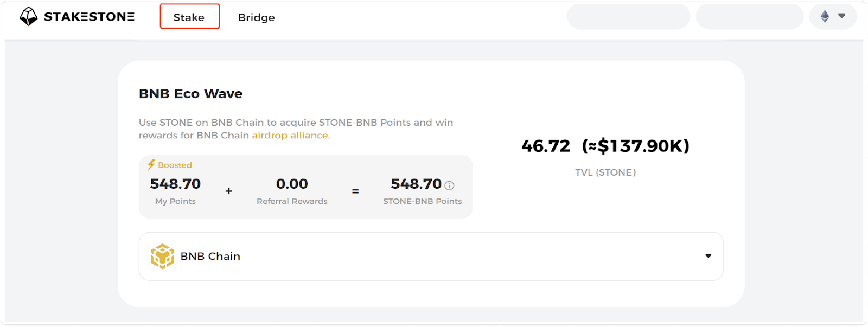
Task: Click the BNB Chain cube icon
Action: click(162, 256)
